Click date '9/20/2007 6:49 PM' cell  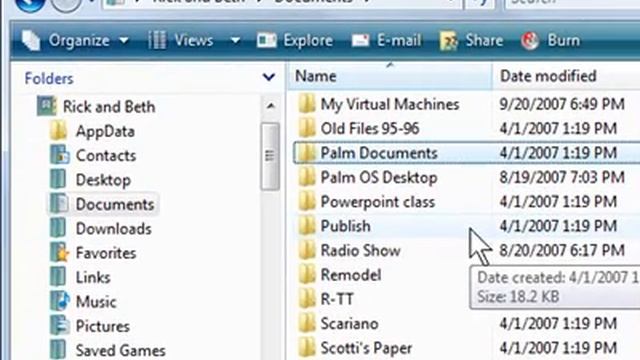click(562, 104)
